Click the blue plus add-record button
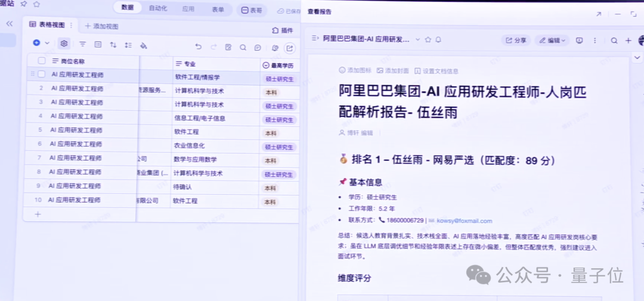 36,43
